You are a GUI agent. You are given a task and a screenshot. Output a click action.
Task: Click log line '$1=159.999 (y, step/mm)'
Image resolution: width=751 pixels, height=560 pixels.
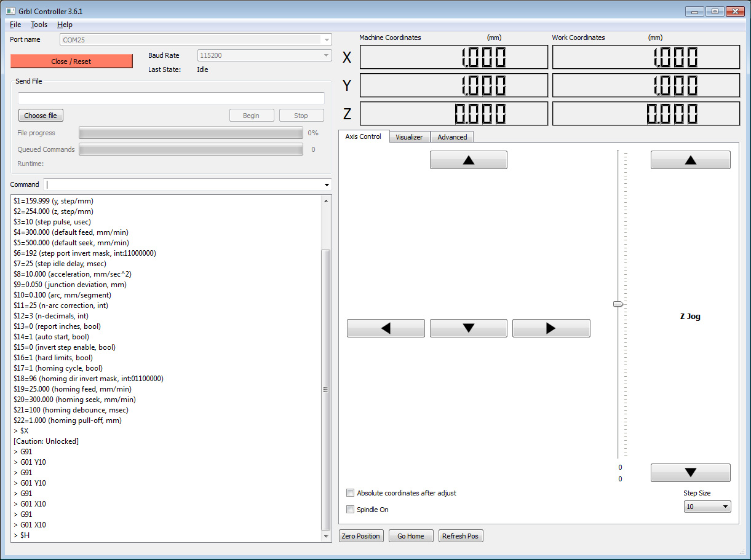point(53,201)
